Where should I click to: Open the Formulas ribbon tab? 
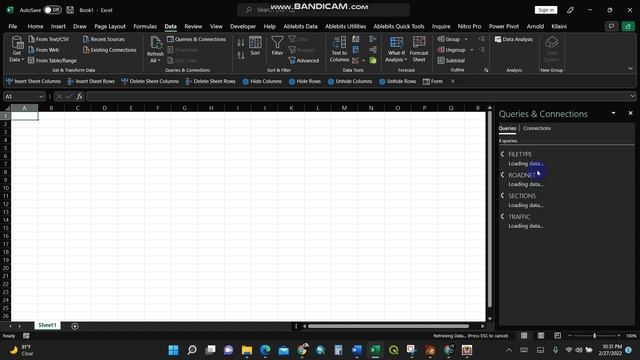[145, 26]
